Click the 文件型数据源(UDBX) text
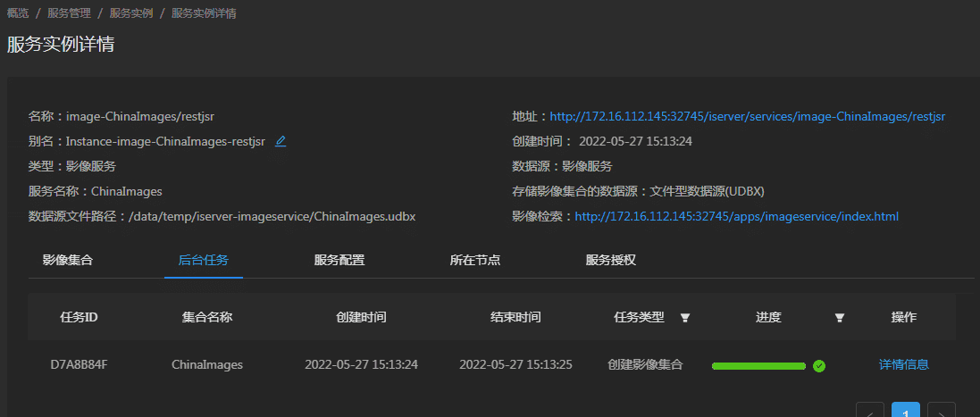This screenshot has height=417, width=980. point(707,192)
